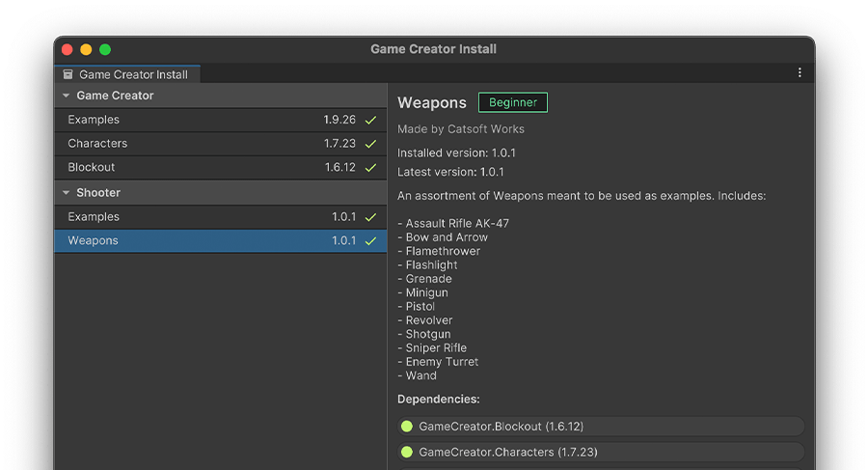Viewport: 868px width, 470px height.
Task: Click the Latest version: 1.0.1 text
Action: point(450,172)
